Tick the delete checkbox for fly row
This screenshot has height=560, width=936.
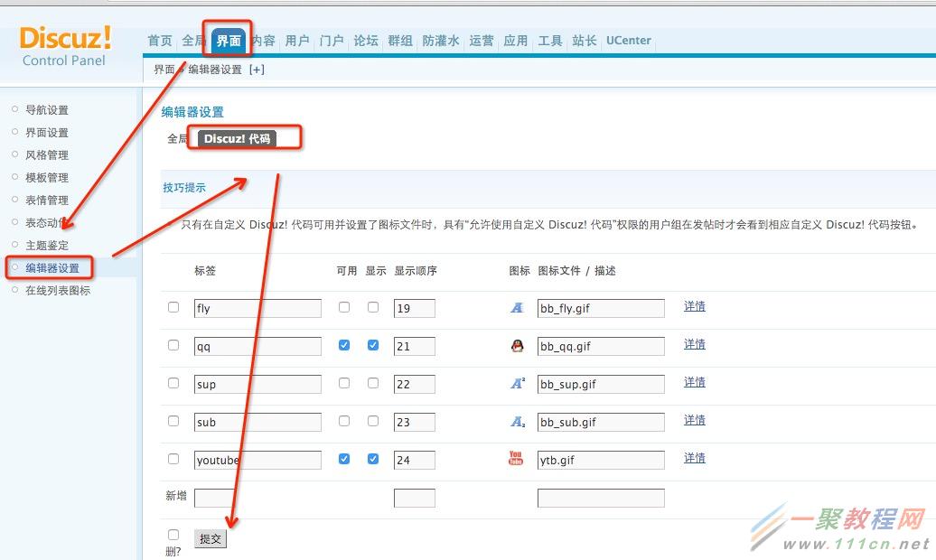[173, 307]
